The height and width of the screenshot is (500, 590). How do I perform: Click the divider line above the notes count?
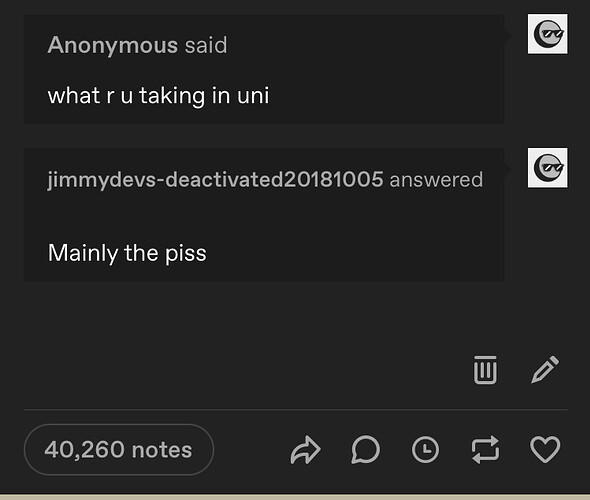click(296, 409)
